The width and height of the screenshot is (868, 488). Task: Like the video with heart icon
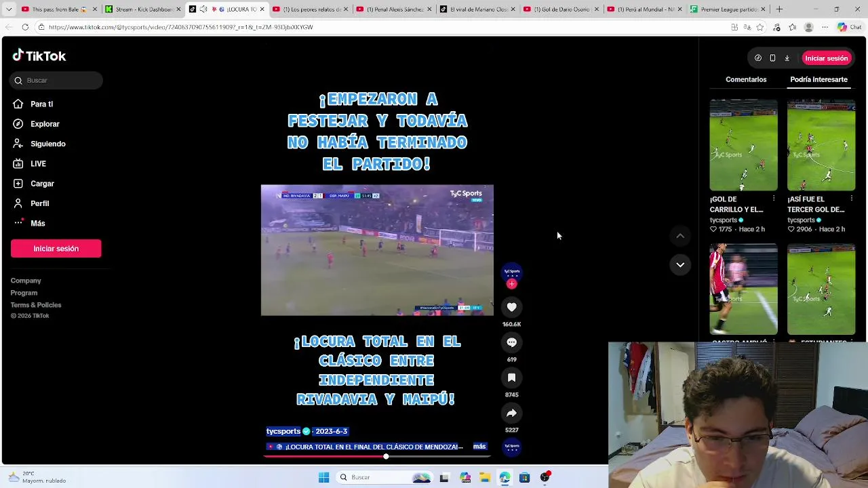pyautogui.click(x=512, y=307)
